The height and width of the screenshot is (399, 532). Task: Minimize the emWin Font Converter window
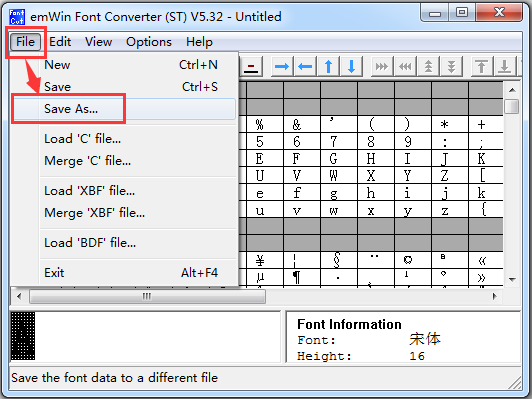[x=435, y=14]
